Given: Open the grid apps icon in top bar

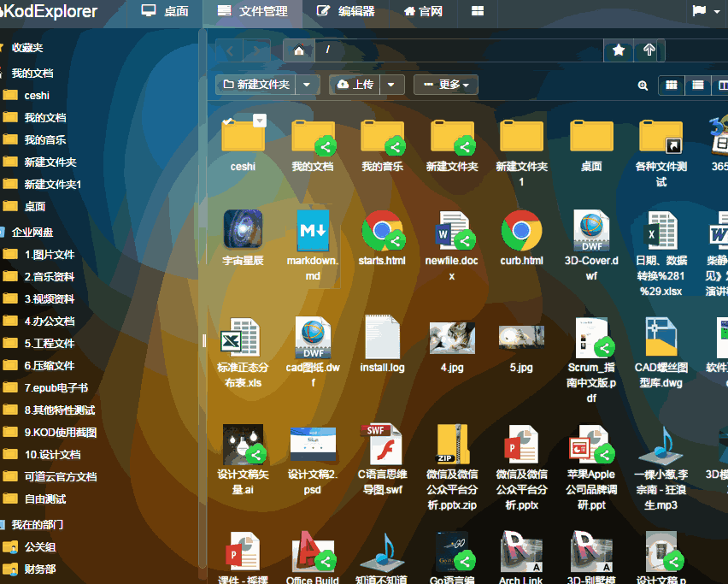Looking at the screenshot, I should pyautogui.click(x=478, y=11).
